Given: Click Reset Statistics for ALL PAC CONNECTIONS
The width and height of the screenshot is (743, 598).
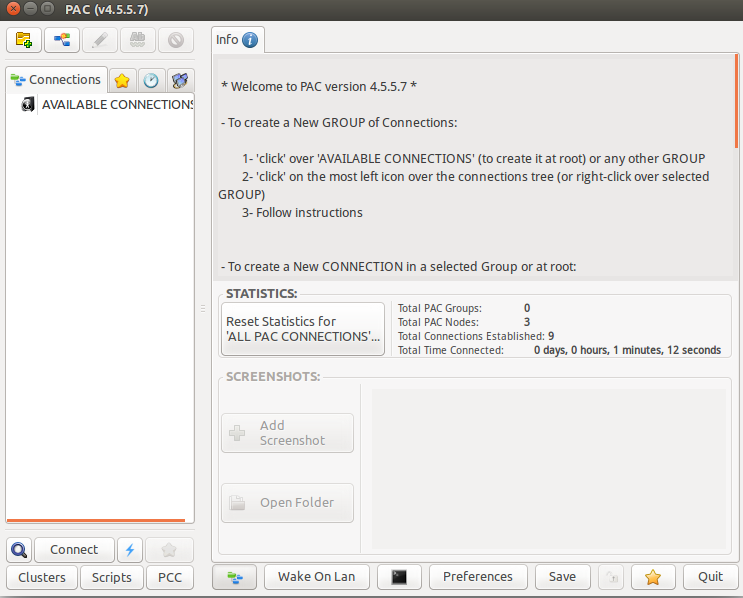Looking at the screenshot, I should (x=303, y=329).
